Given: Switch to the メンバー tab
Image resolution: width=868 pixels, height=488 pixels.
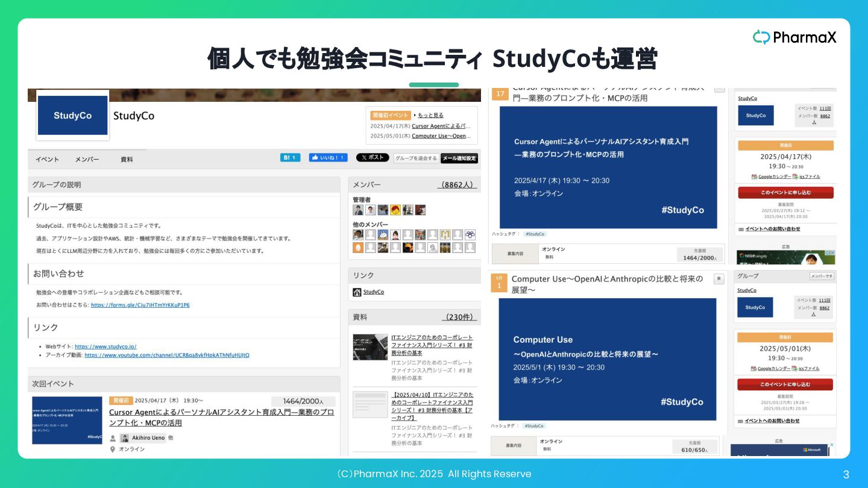Looking at the screenshot, I should point(87,160).
